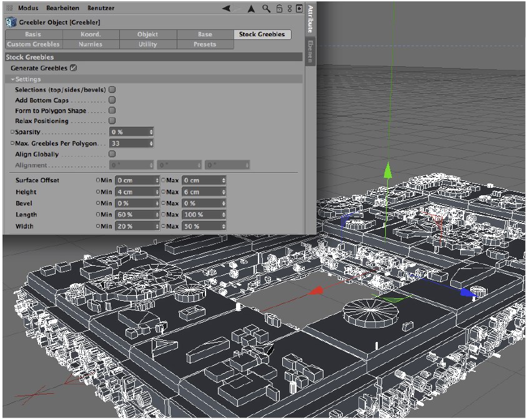The width and height of the screenshot is (527, 420).
Task: Toggle the lock element icon
Action: 278,9
